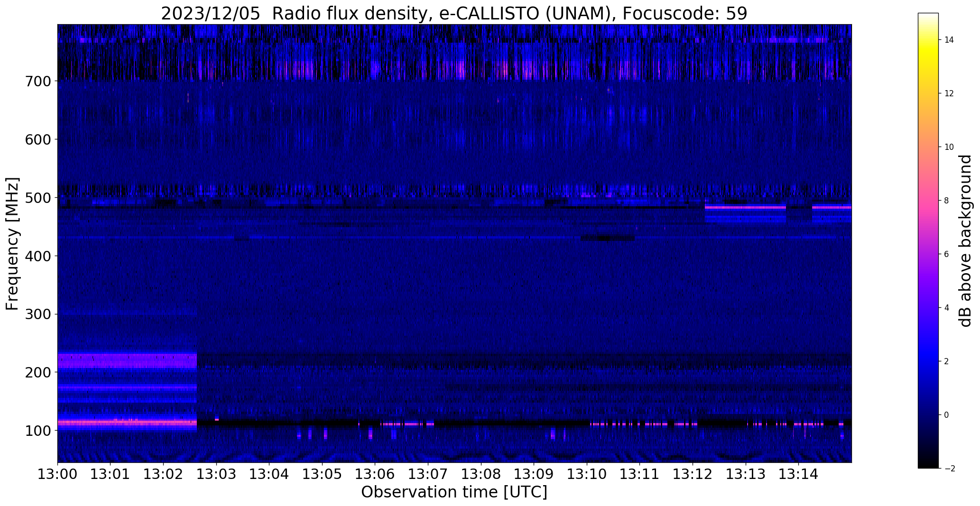Click the 700 MHz frequency tick label
The image size is (980, 506).
[37, 81]
